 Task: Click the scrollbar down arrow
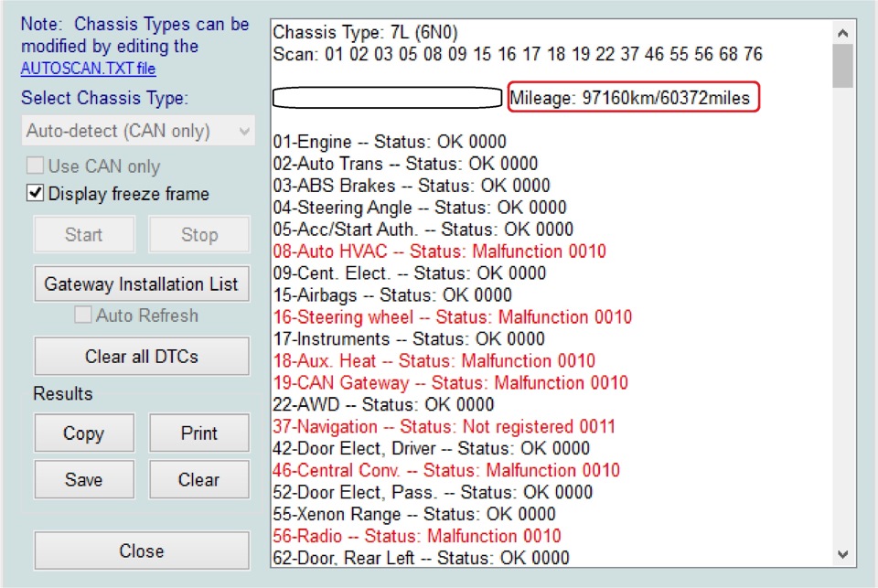pos(842,554)
